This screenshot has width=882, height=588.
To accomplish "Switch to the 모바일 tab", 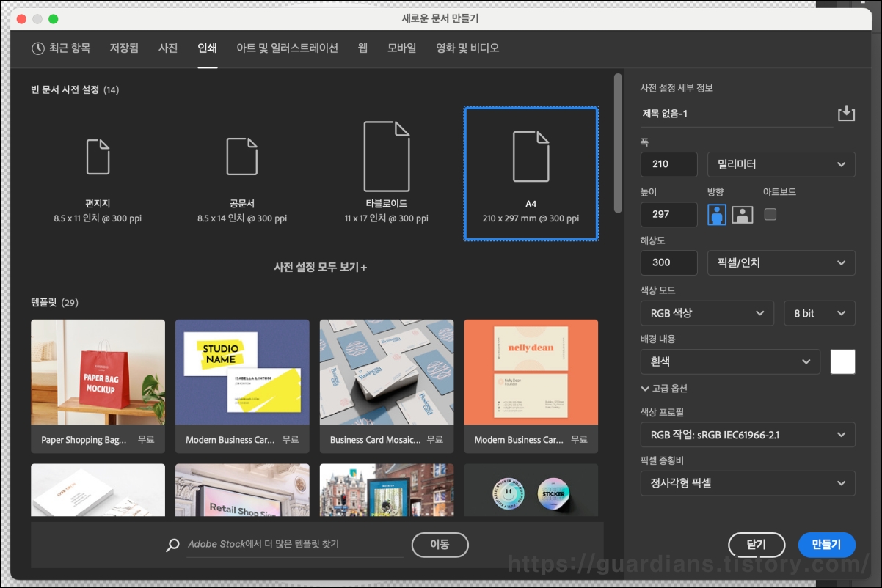I will pyautogui.click(x=401, y=48).
